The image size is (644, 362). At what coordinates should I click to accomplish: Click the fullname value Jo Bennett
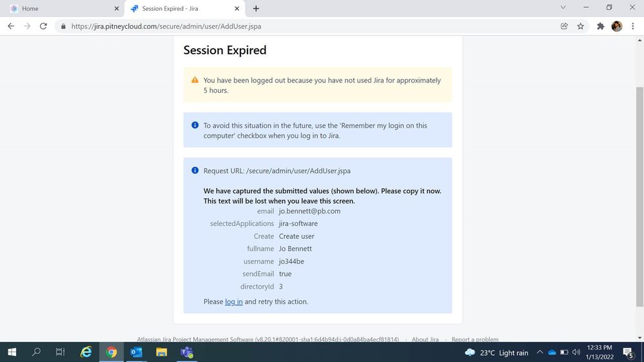(295, 248)
